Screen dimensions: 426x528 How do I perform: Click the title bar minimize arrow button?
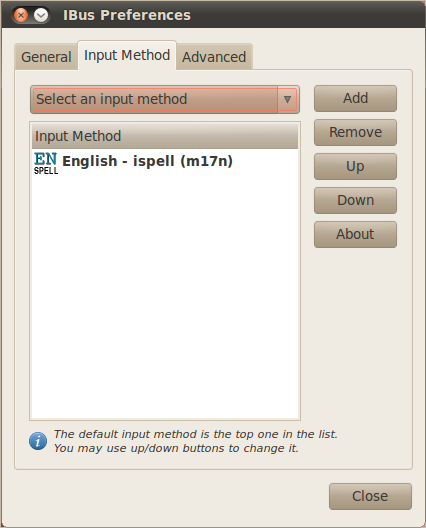point(41,15)
